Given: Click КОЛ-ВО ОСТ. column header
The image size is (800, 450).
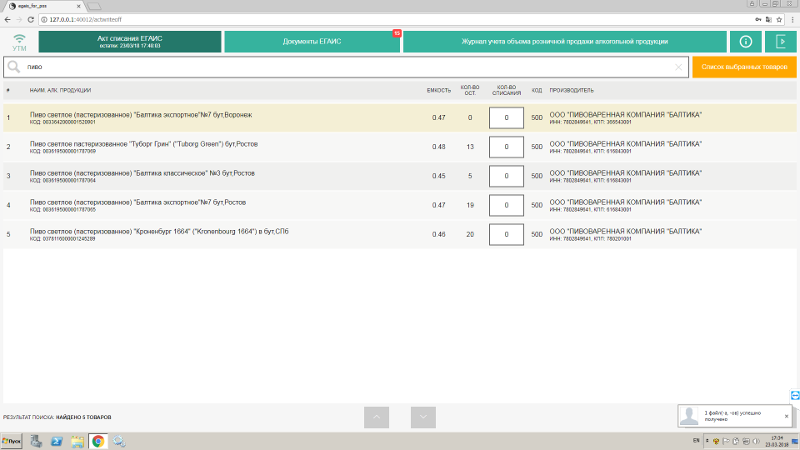Looking at the screenshot, I should click(470, 90).
